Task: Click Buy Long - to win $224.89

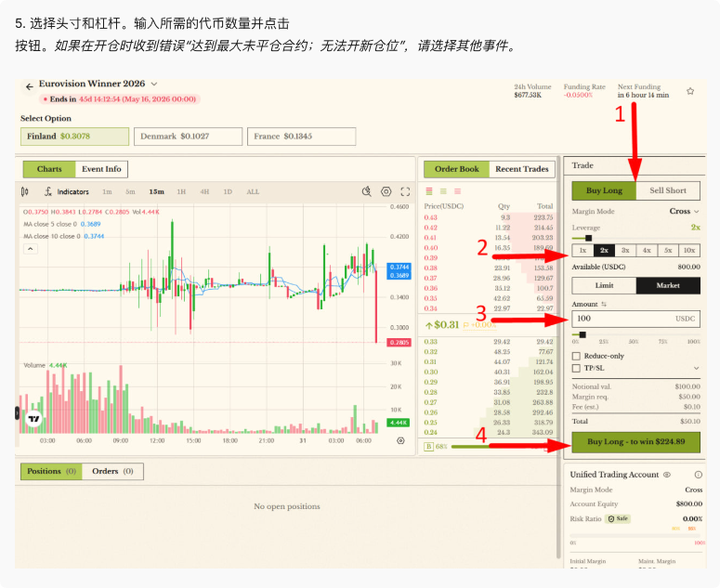Action: [636, 441]
